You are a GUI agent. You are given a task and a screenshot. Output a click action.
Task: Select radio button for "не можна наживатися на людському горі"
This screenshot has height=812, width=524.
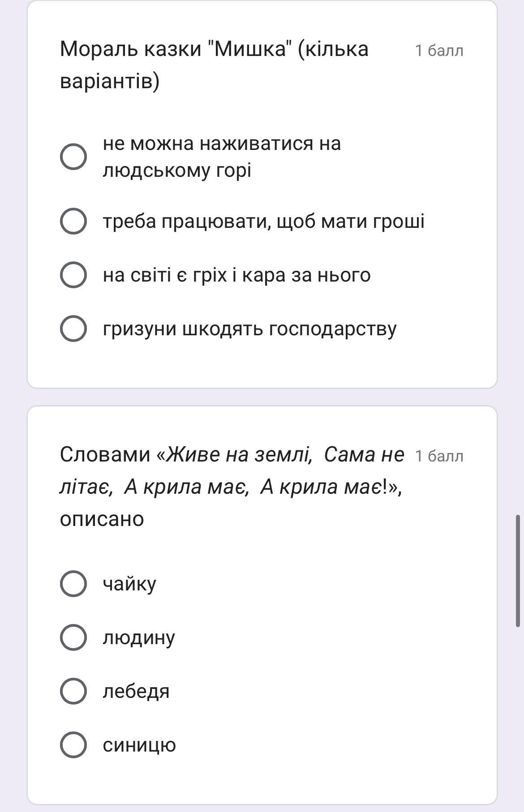[73, 157]
